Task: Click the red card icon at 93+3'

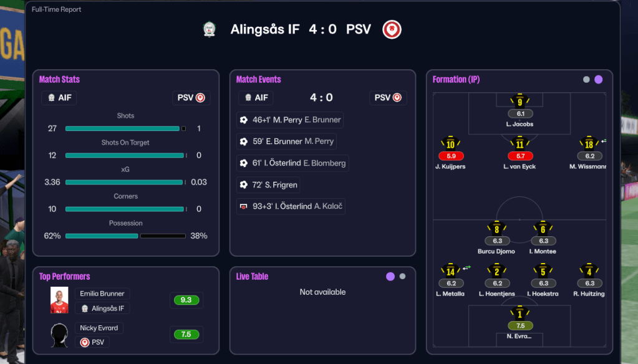Action: pos(244,206)
